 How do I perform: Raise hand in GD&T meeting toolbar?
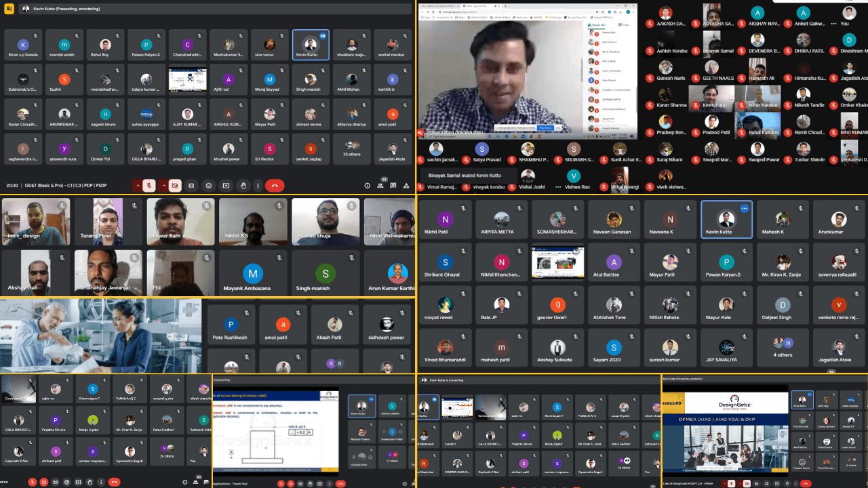(243, 185)
